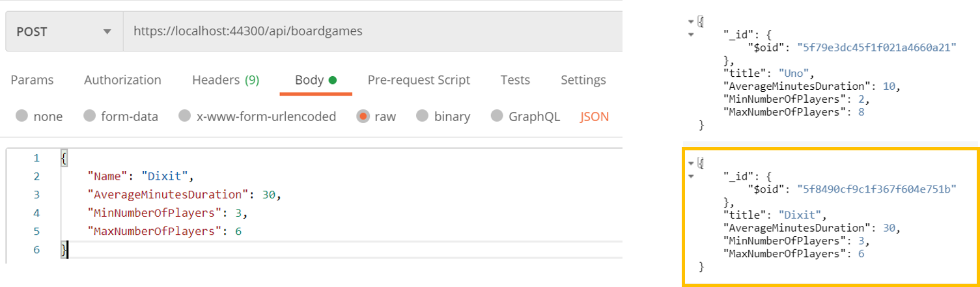Select the raw radio button
980x287 pixels.
(362, 116)
